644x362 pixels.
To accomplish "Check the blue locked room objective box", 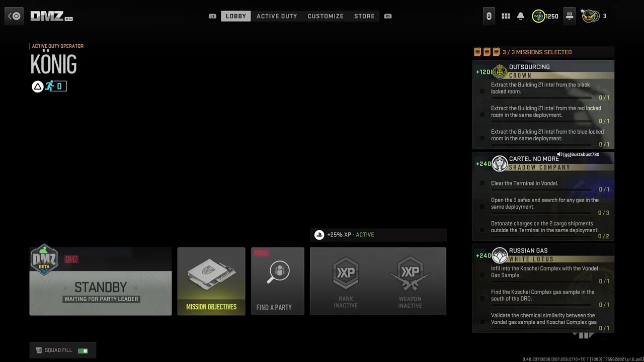I will coord(482,138).
